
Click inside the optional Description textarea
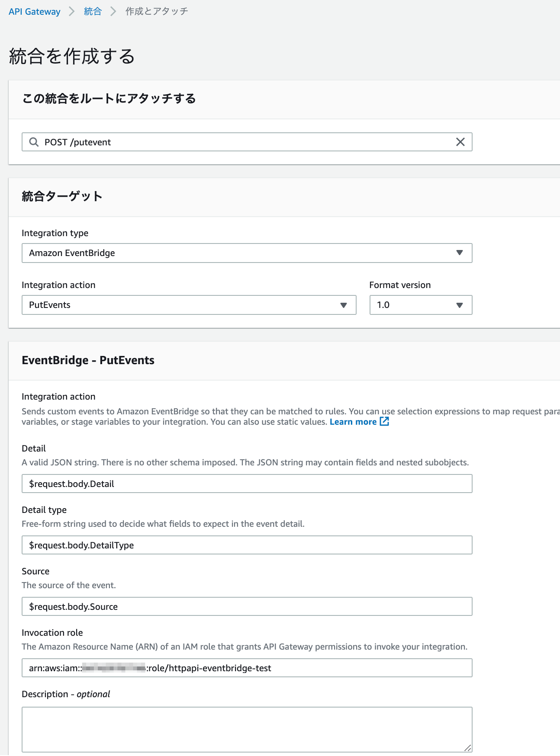coord(247,729)
